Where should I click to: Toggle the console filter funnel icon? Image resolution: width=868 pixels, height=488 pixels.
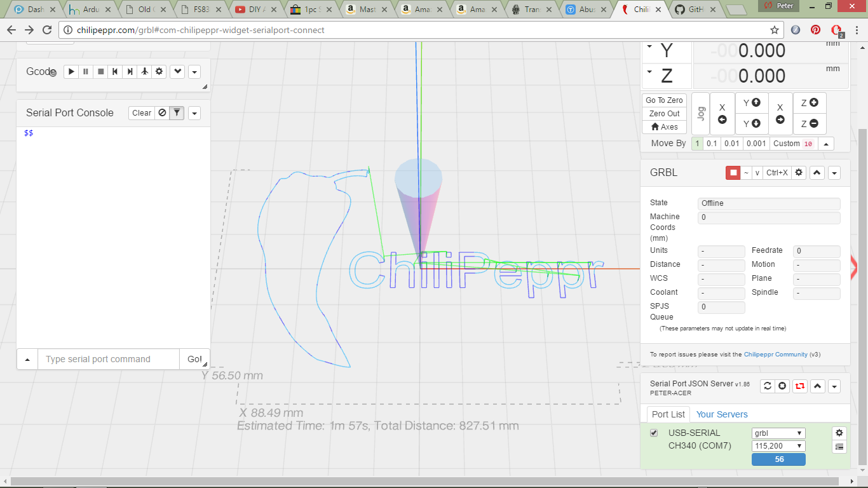(177, 113)
